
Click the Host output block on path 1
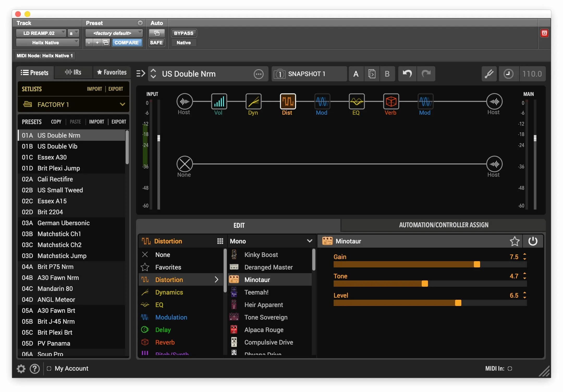pos(494,101)
